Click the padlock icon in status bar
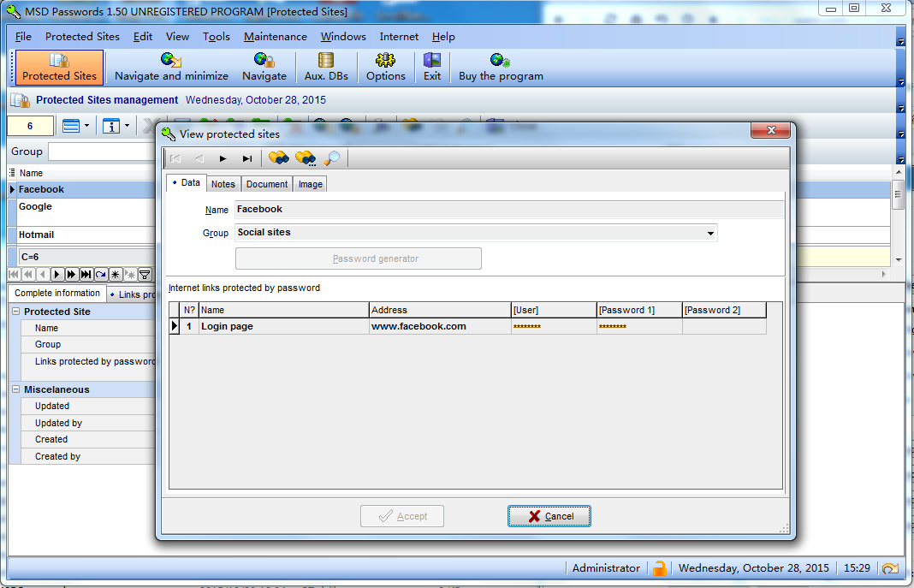This screenshot has height=588, width=914. pyautogui.click(x=659, y=568)
